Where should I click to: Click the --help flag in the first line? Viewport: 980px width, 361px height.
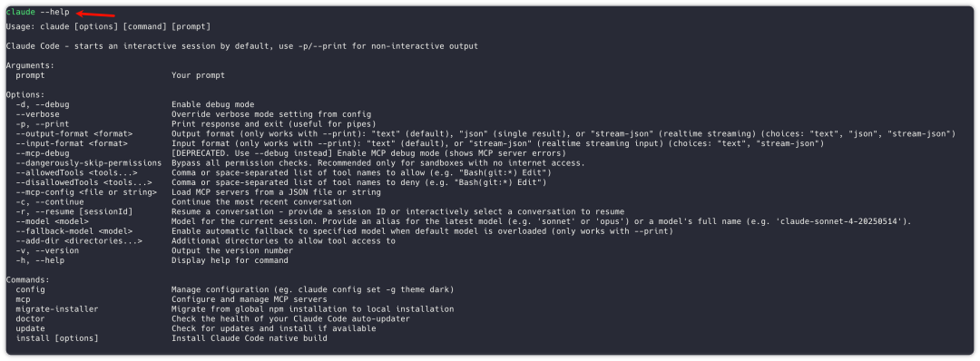point(54,13)
